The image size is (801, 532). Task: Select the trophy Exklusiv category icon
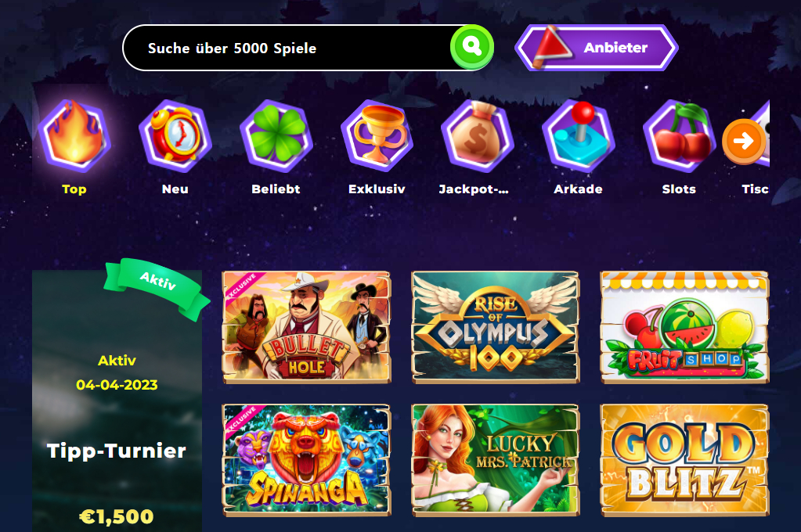[377, 136]
